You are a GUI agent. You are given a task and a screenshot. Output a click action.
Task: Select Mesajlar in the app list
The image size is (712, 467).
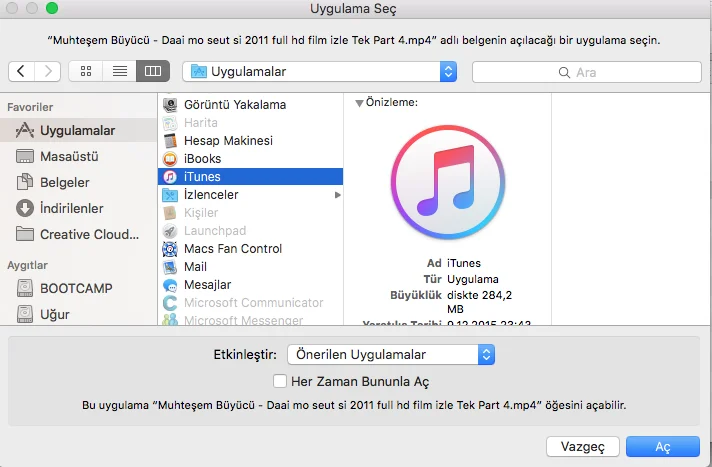250,284
